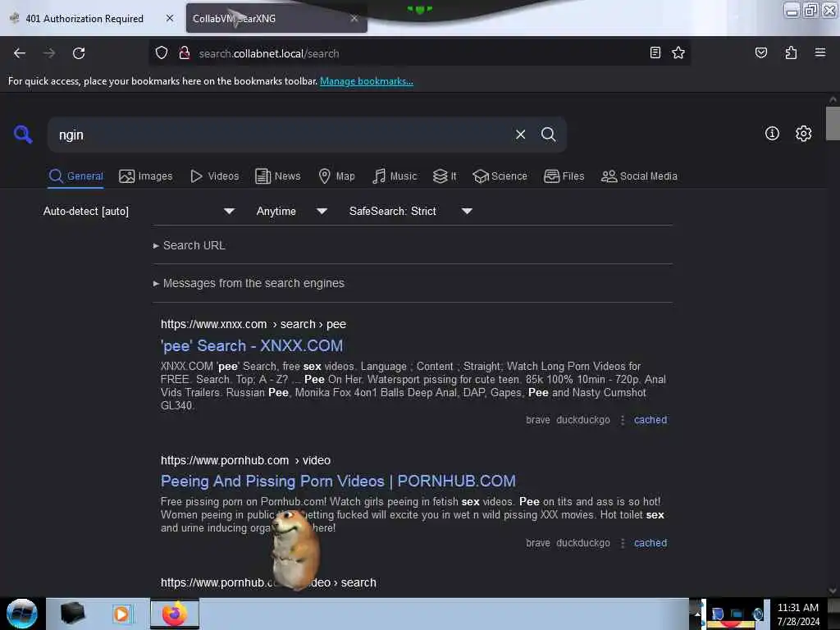Viewport: 840px width, 630px height.
Task: Switch to the Images search category
Action: point(146,176)
